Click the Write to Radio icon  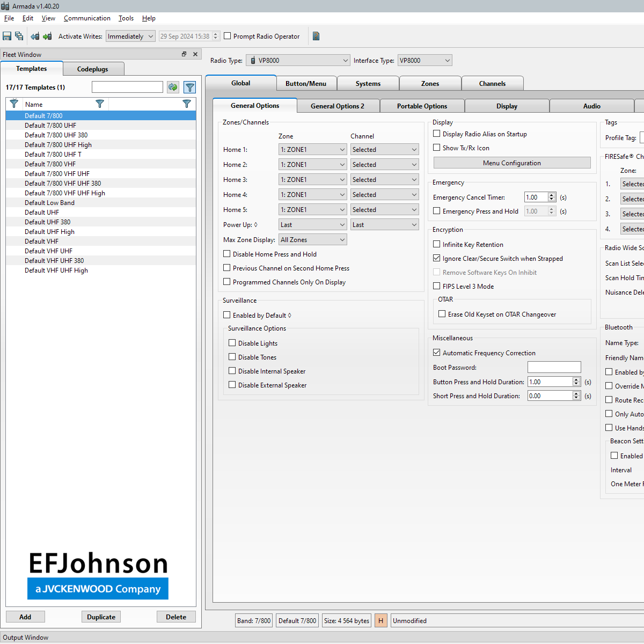(x=47, y=36)
